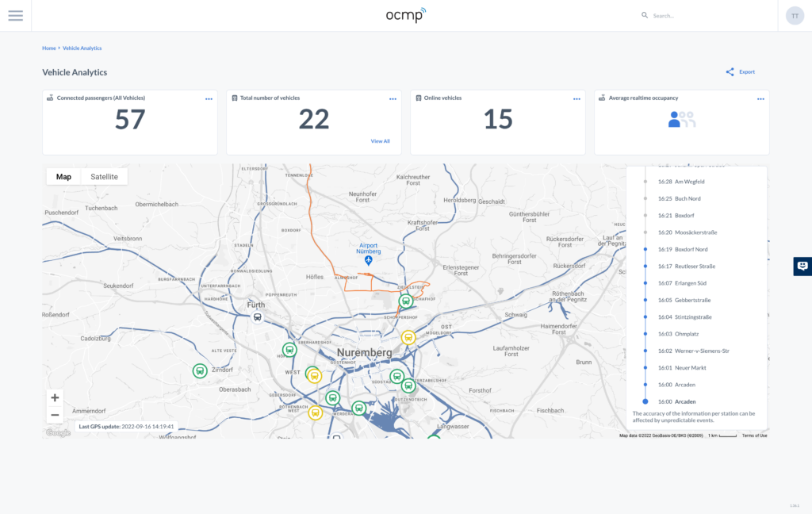This screenshot has width=812, height=514.
Task: Select green bus marker near Eberhardshof
Action: (x=289, y=350)
